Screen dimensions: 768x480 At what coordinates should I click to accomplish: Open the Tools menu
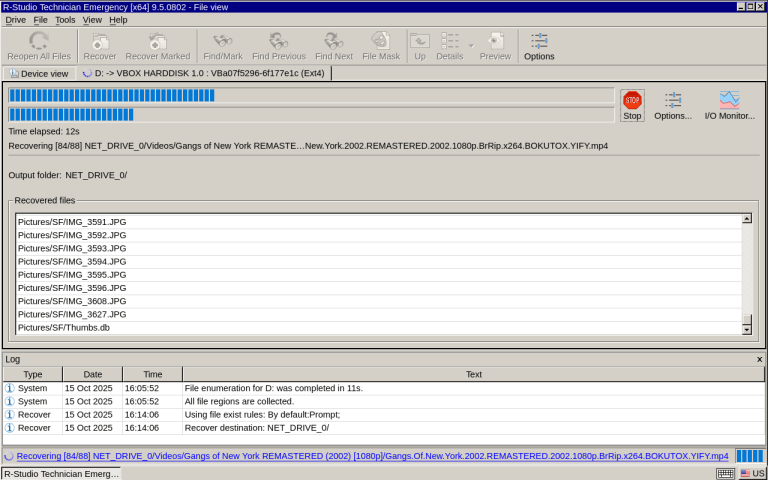tap(65, 20)
